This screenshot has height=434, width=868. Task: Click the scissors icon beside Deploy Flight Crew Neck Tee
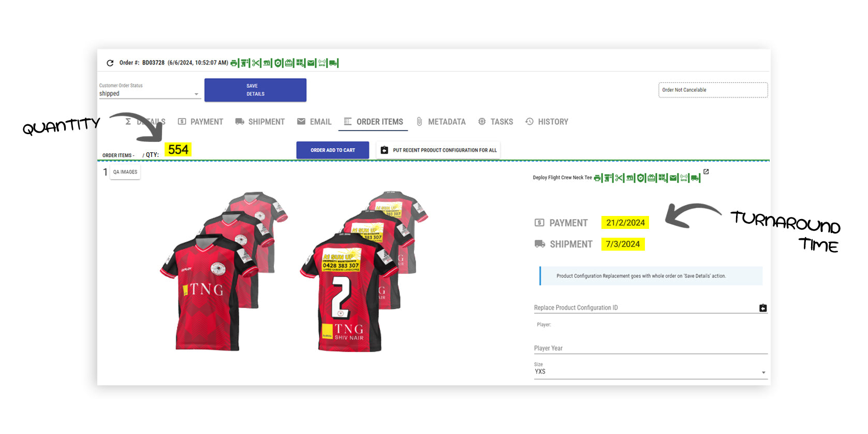coord(619,178)
